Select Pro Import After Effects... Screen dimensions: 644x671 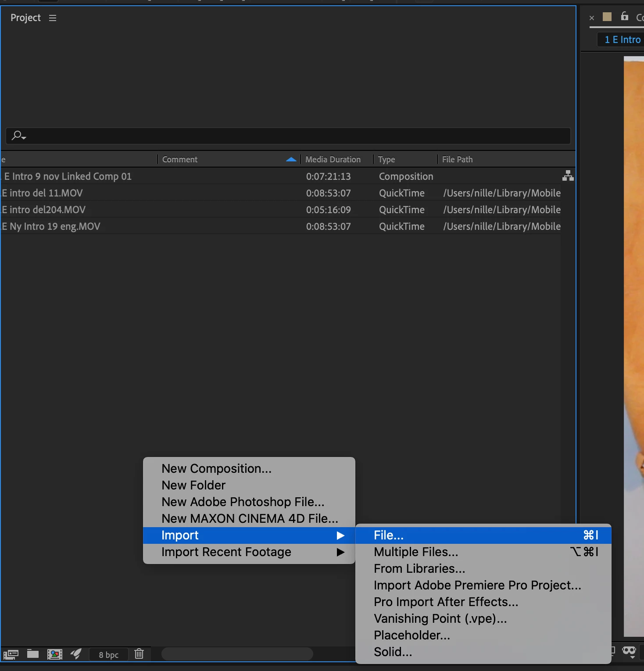[483, 602]
